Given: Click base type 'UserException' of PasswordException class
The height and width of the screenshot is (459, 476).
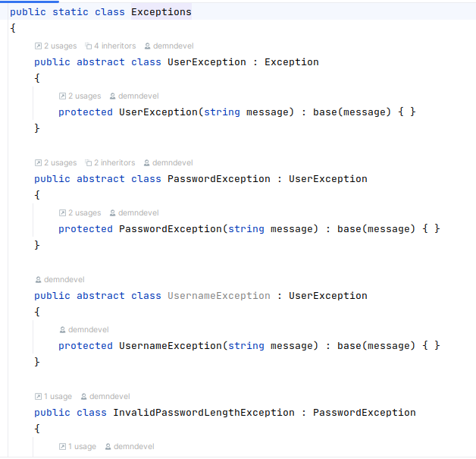Looking at the screenshot, I should (328, 179).
